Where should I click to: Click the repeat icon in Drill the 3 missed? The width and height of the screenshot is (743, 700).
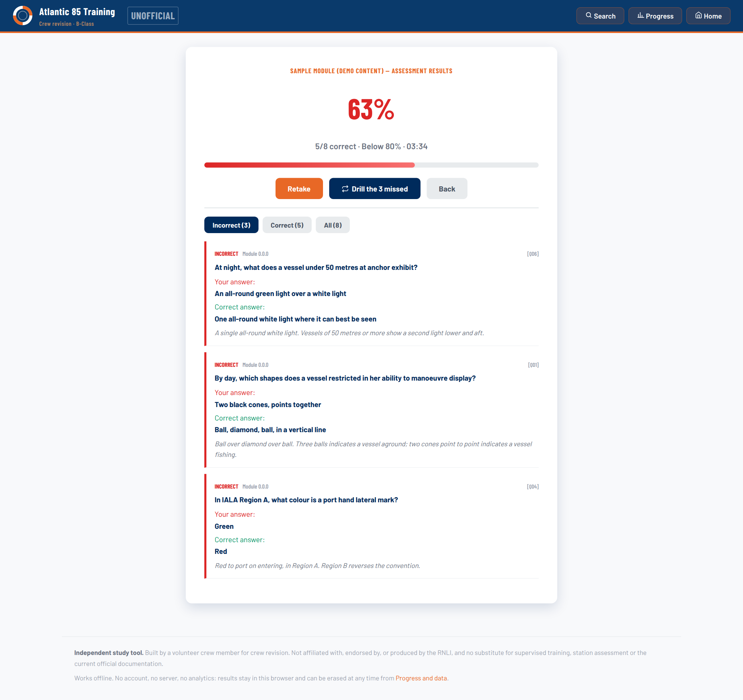tap(345, 189)
